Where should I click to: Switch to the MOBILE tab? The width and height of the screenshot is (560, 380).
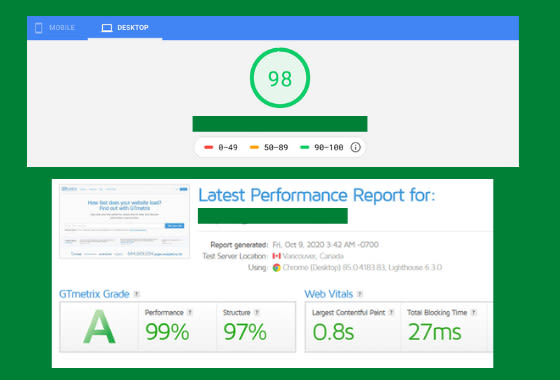(55, 28)
